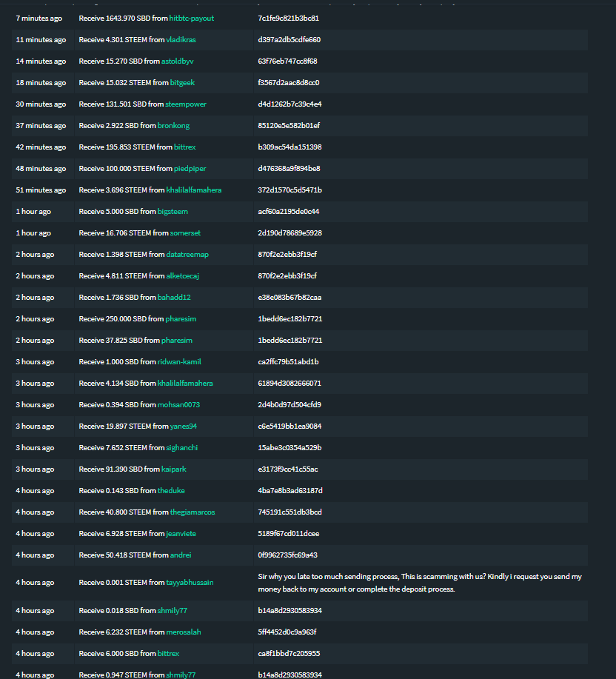View the steempower account

tap(186, 104)
